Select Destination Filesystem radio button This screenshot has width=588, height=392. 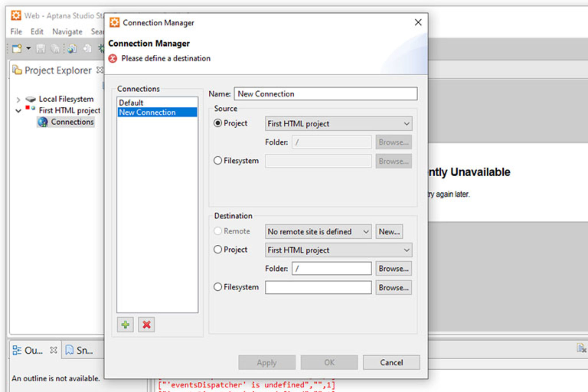(218, 287)
